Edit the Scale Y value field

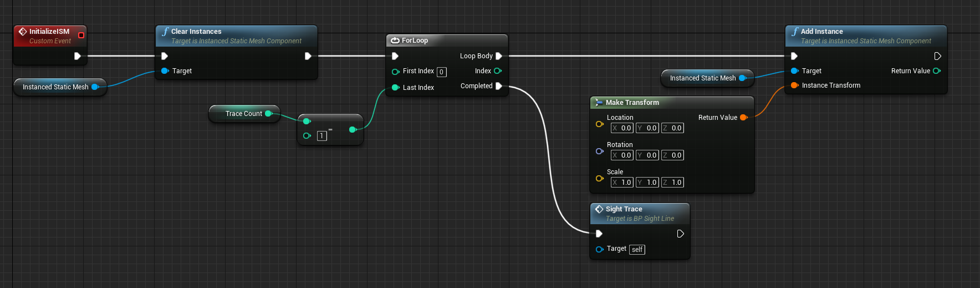click(x=647, y=183)
